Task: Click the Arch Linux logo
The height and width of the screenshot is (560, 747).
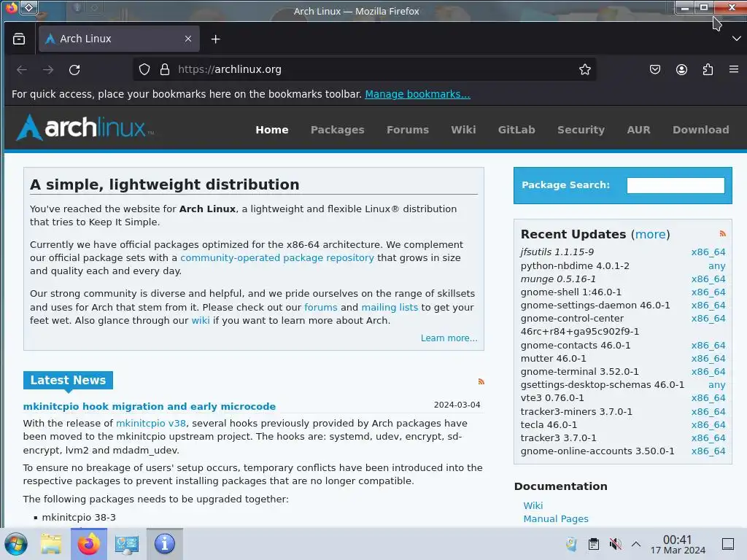Action: pyautogui.click(x=85, y=128)
